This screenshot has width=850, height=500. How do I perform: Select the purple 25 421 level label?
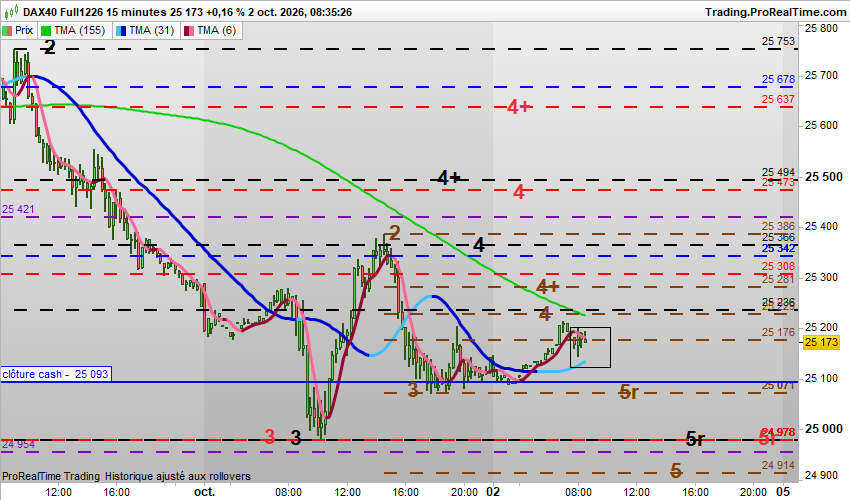coord(18,209)
